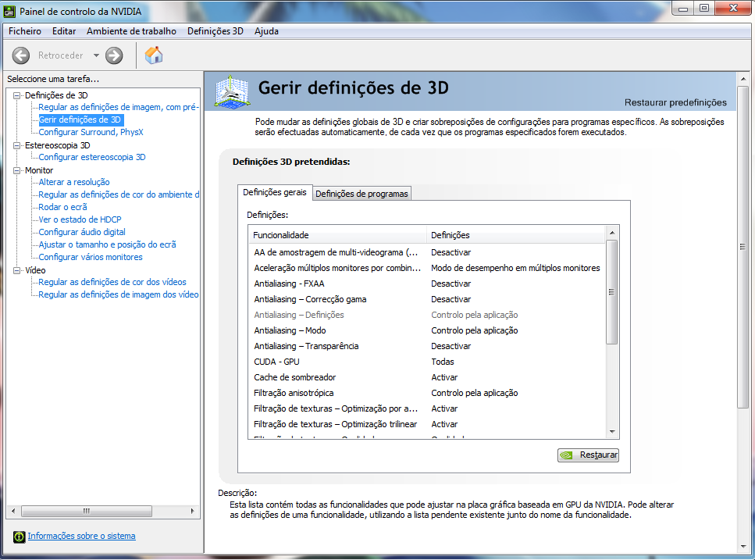755x560 pixels.
Task: Click the Definições column header
Action: pos(515,235)
